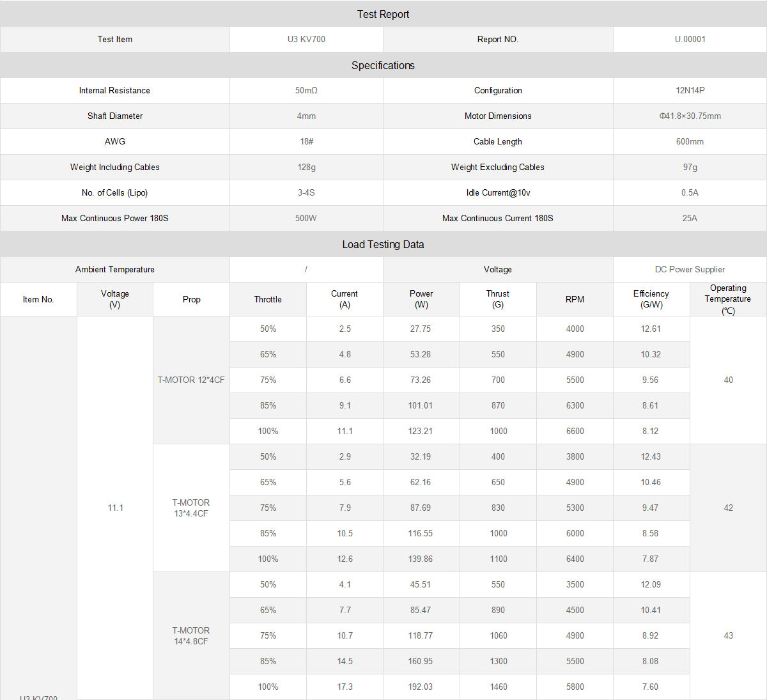Click the operating temperature '42' cell
Viewport: 767px width, 700px height.
click(728, 508)
